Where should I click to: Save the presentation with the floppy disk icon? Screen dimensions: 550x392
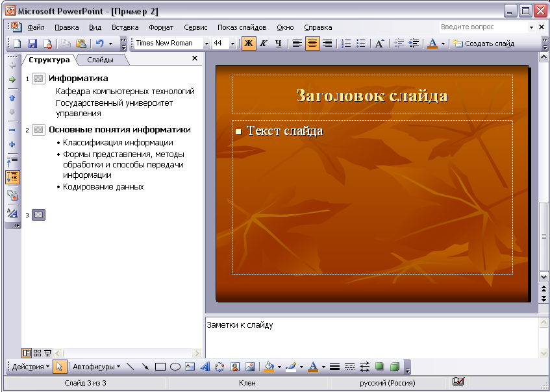click(32, 43)
